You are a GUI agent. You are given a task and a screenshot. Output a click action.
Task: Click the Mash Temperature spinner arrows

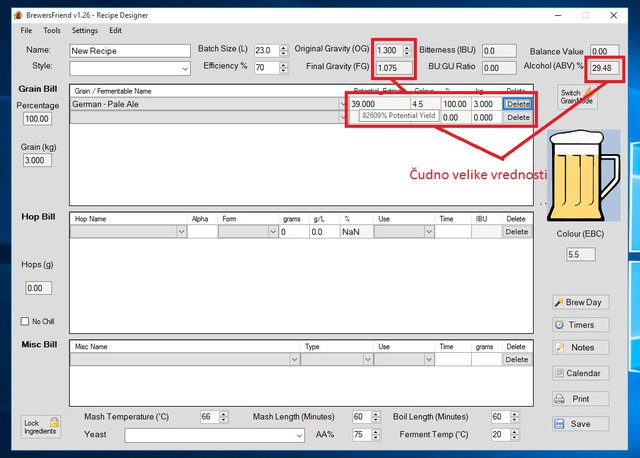(x=224, y=417)
